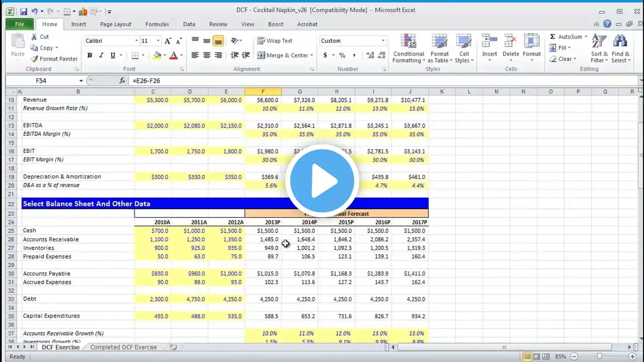Expand the Copy dropdown arrow
Image resolution: width=644 pixels, height=362 pixels.
click(56, 48)
